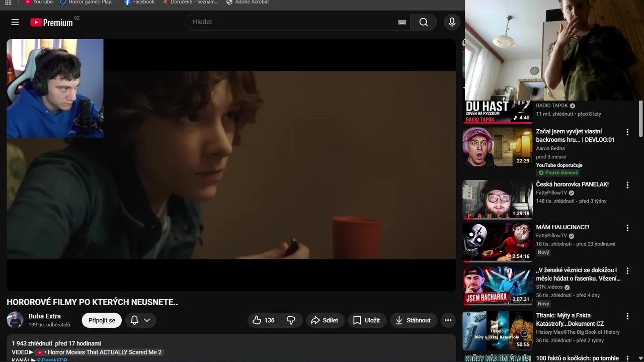This screenshot has width=644, height=362.
Task: Open the Buba Extra channel name link
Action: pyautogui.click(x=45, y=316)
